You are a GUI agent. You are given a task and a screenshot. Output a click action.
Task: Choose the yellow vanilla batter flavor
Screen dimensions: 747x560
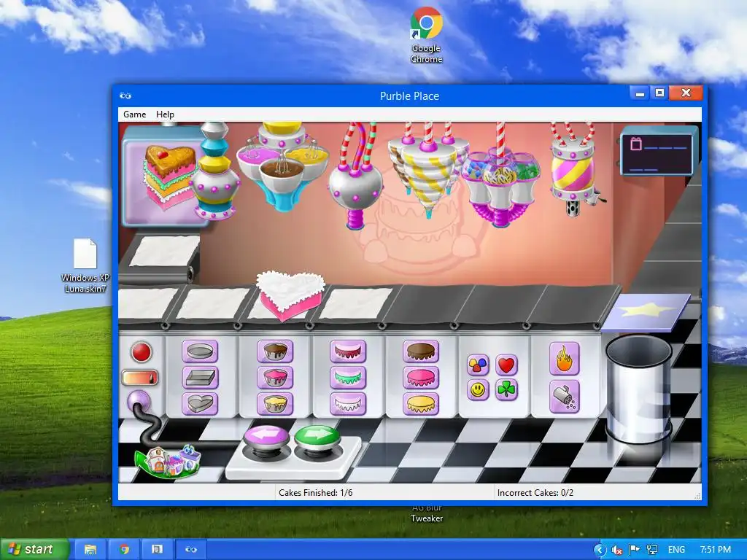tap(275, 404)
